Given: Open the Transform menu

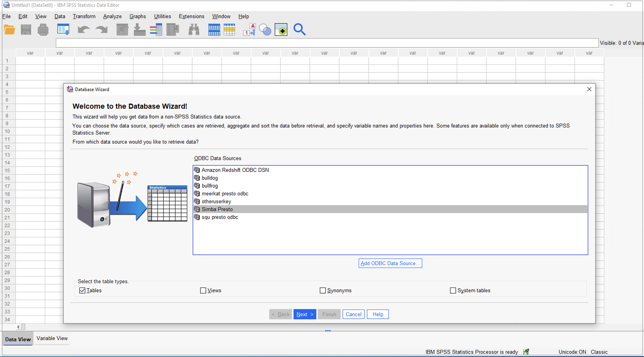Looking at the screenshot, I should [x=84, y=16].
